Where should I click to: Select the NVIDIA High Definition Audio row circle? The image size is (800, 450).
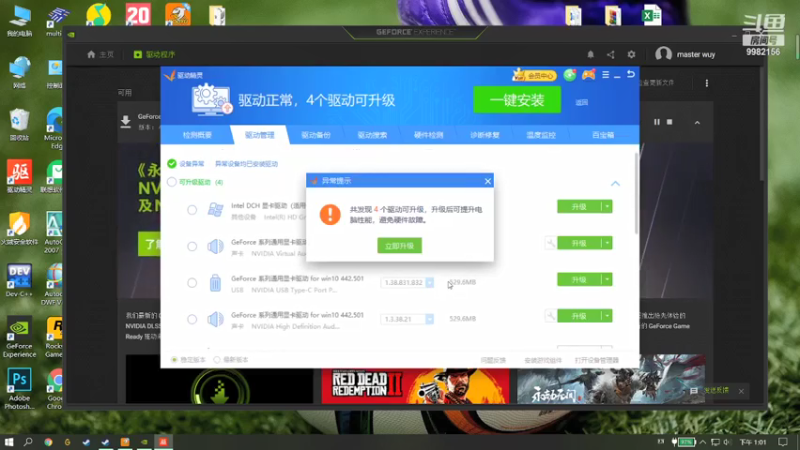coord(192,319)
